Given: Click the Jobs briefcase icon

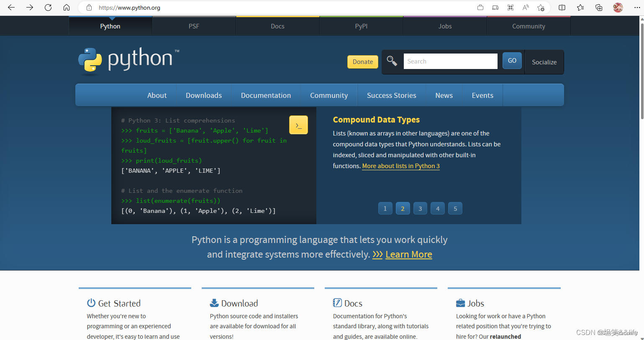Looking at the screenshot, I should 460,303.
